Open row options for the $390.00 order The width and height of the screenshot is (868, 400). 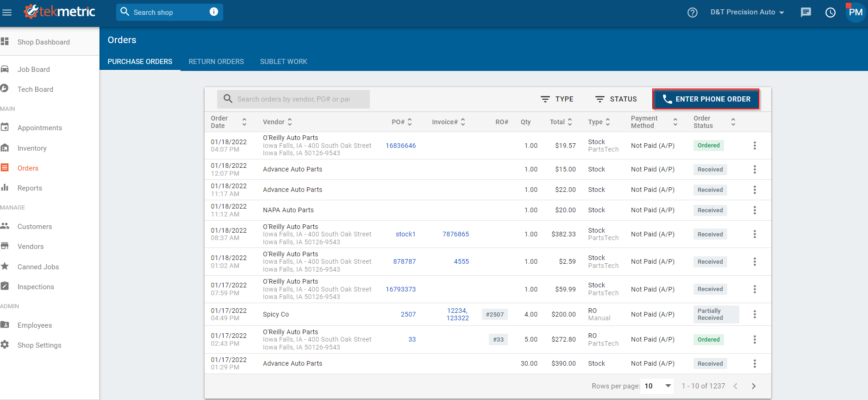click(x=755, y=364)
